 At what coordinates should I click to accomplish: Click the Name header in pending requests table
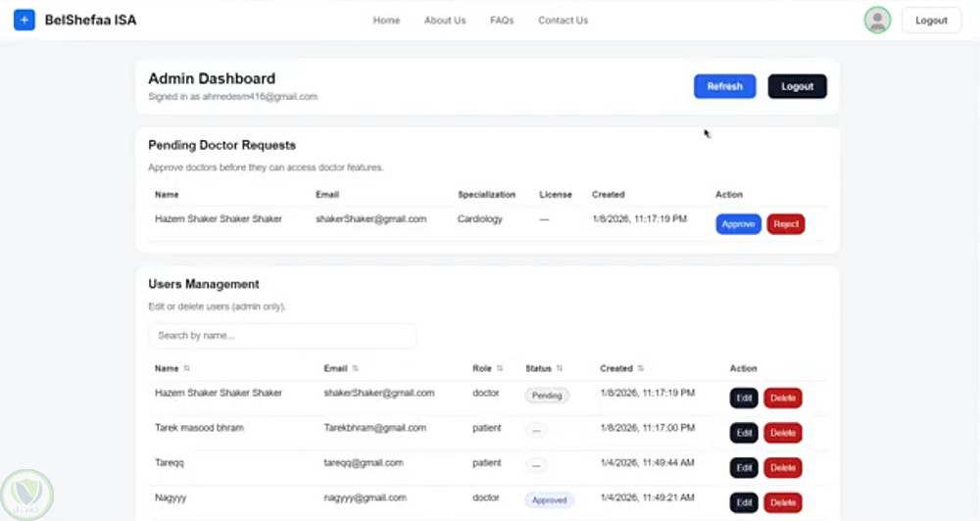coord(167,195)
